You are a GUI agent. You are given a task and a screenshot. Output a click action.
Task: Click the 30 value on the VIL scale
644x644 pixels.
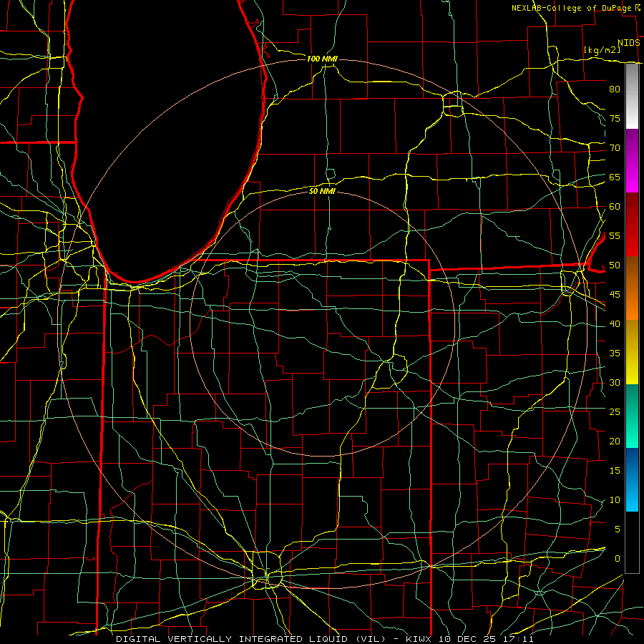(x=615, y=382)
